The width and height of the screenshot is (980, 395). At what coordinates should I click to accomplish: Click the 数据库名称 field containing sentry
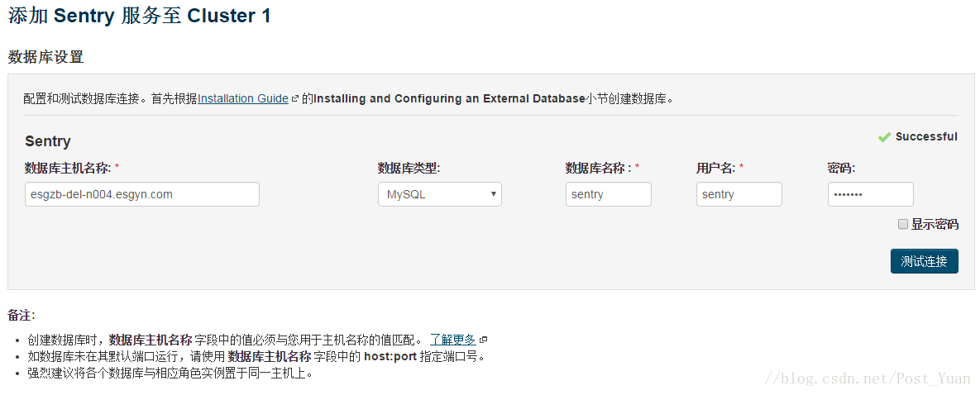click(x=608, y=194)
